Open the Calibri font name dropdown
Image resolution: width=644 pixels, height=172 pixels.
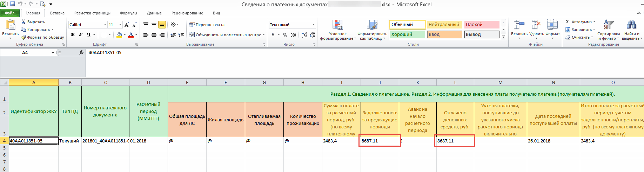[x=105, y=25]
